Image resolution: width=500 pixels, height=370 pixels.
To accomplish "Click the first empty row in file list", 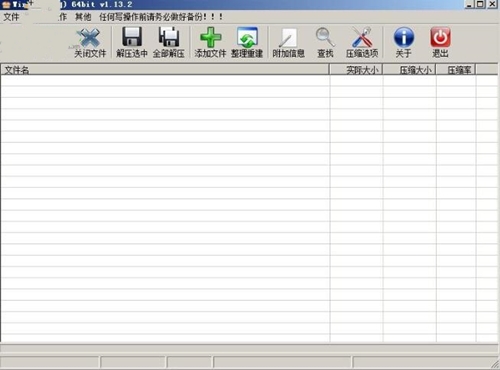I will (249, 81).
